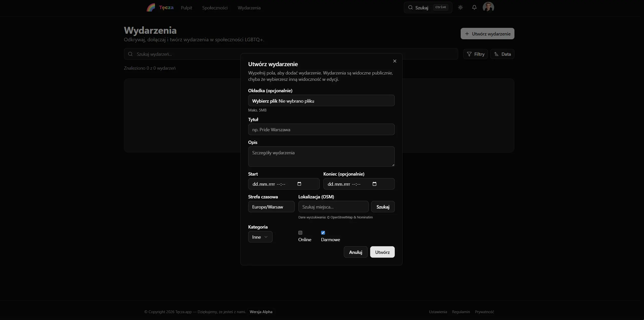Screen dimensions: 644x320
Task: Click Wybierz plik for the cover
Action: [x=264, y=101]
